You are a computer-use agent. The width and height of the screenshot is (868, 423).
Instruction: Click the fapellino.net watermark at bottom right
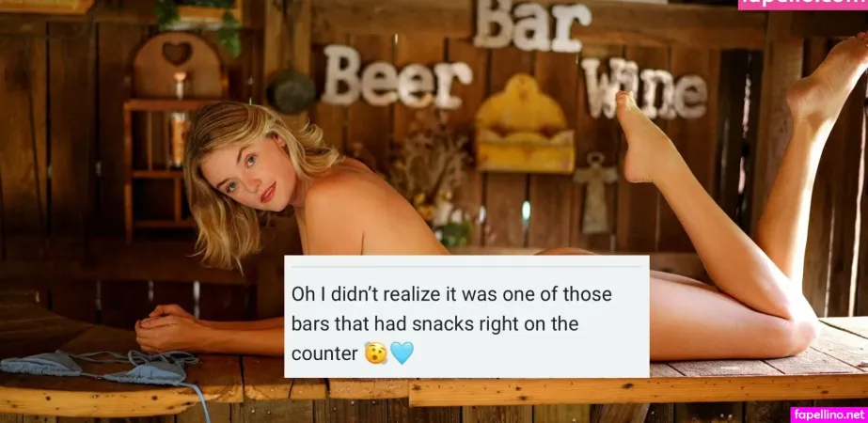[x=829, y=415]
